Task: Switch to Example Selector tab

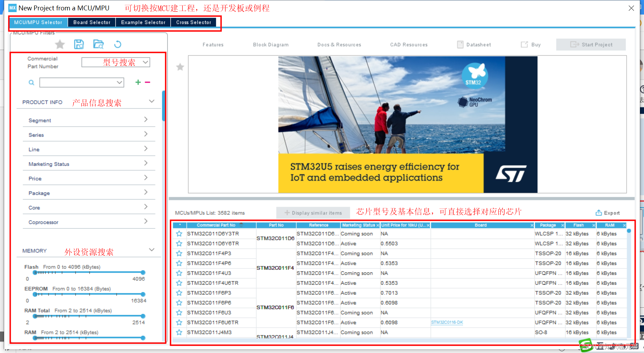Action: point(143,22)
